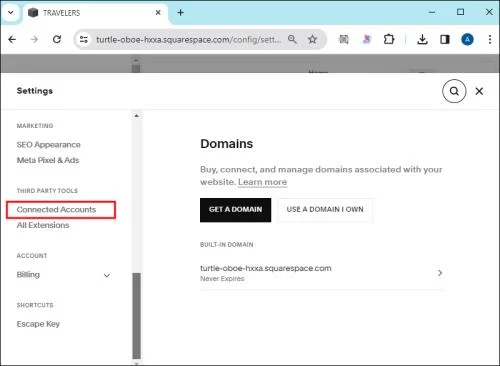Open the Chrome three-dot menu
The height and width of the screenshot is (366, 500).
(x=490, y=39)
